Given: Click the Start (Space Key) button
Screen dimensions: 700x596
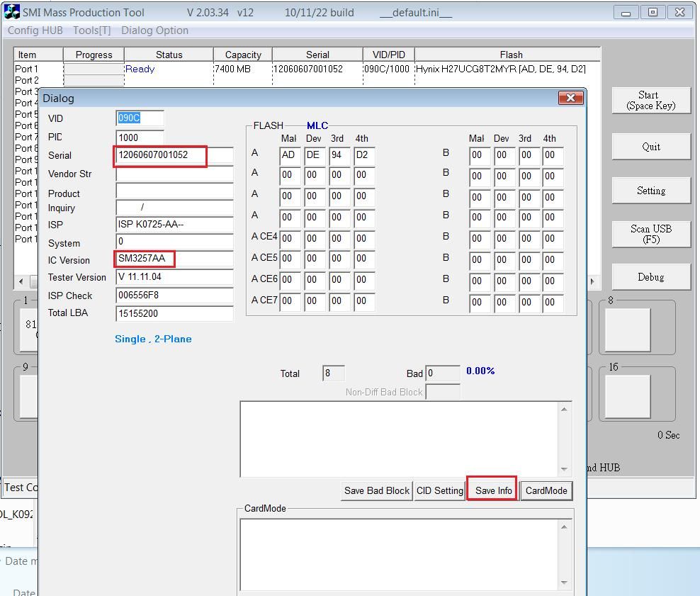Looking at the screenshot, I should tap(651, 101).
